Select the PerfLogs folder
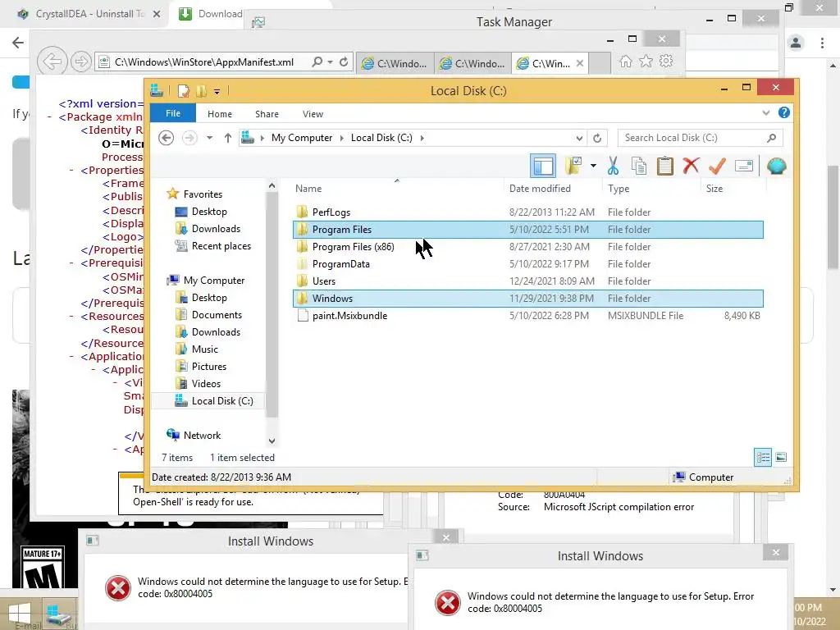Viewport: 840px width, 630px height. (x=527, y=212)
